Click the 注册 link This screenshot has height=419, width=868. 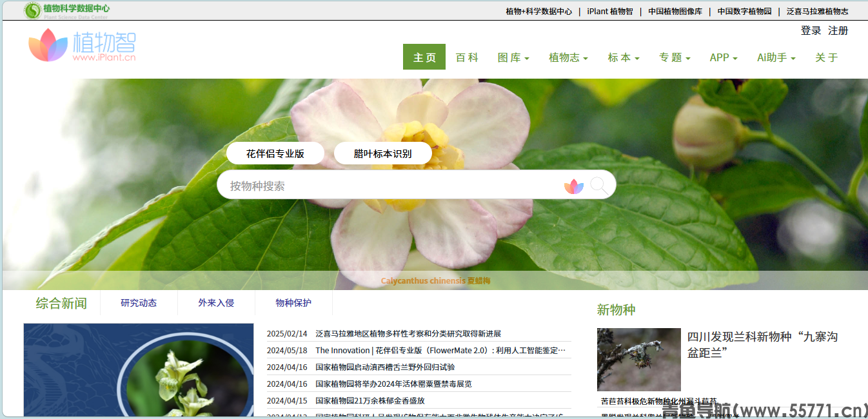pos(838,30)
